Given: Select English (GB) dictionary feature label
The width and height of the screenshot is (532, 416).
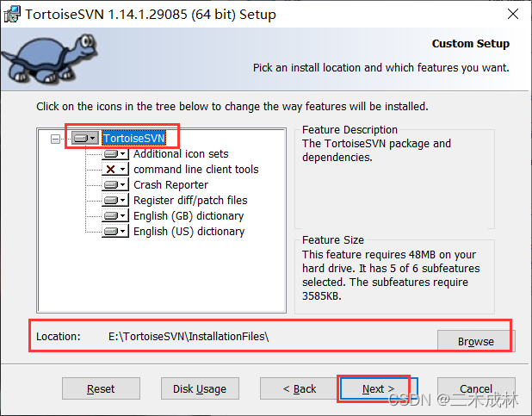Looking at the screenshot, I should pyautogui.click(x=189, y=215).
